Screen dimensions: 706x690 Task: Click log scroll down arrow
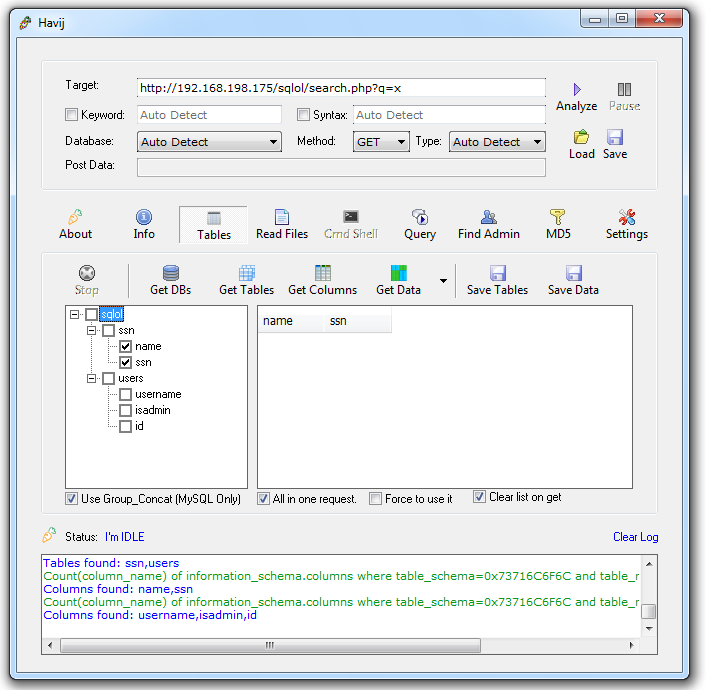[649, 629]
